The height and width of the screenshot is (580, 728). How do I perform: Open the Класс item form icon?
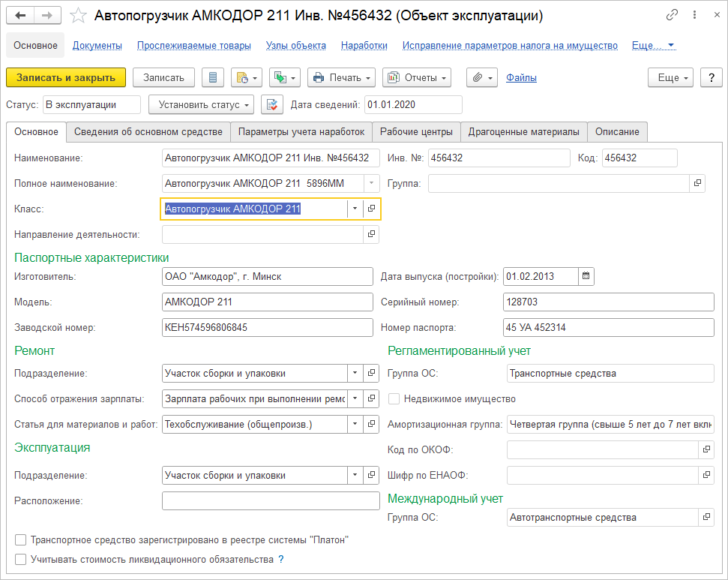tap(371, 209)
